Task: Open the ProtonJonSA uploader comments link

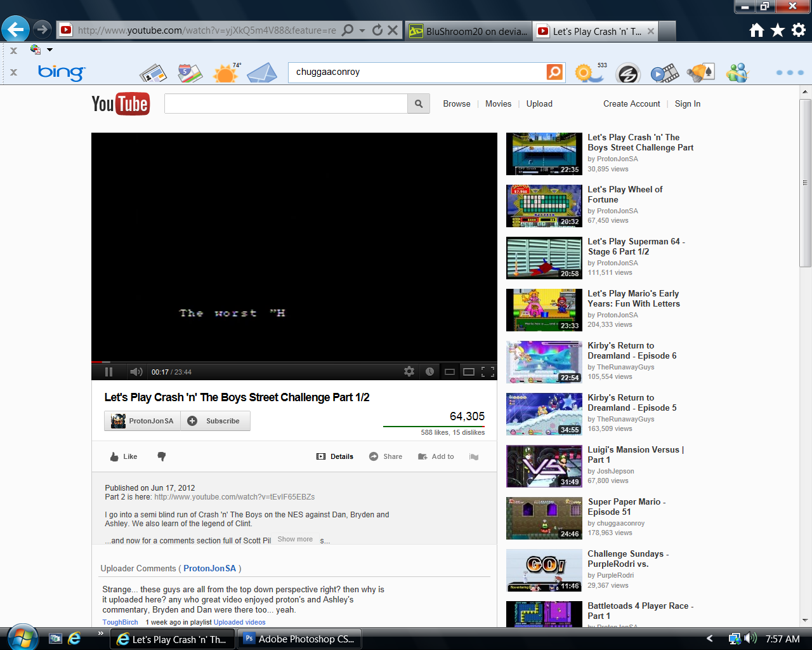Action: (x=210, y=568)
